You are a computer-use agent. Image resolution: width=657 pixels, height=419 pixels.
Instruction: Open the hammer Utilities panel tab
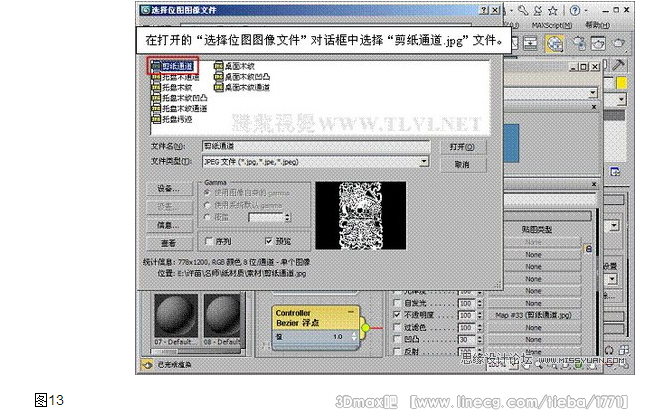click(x=618, y=65)
